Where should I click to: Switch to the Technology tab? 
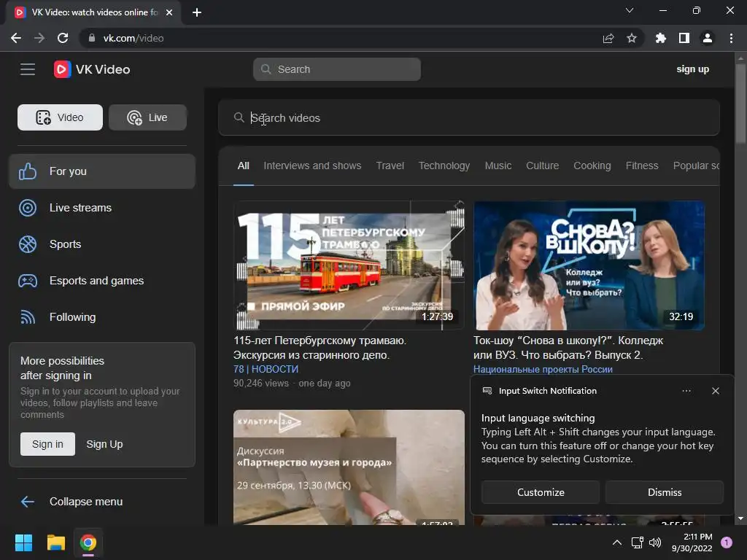(x=444, y=166)
